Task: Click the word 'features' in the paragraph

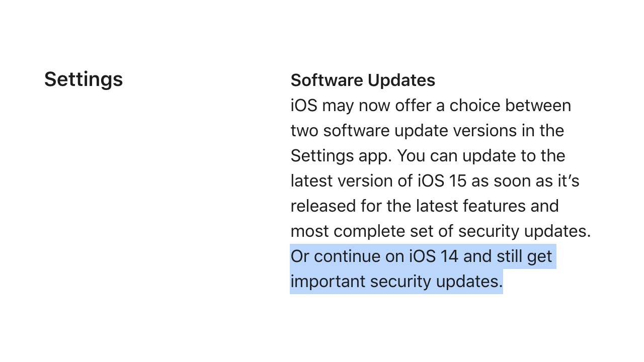Action: [495, 206]
